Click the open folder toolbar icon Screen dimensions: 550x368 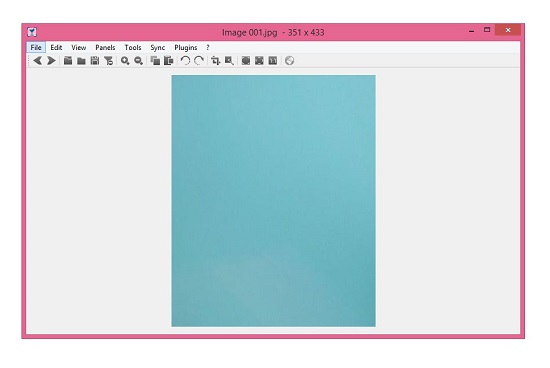coord(81,61)
